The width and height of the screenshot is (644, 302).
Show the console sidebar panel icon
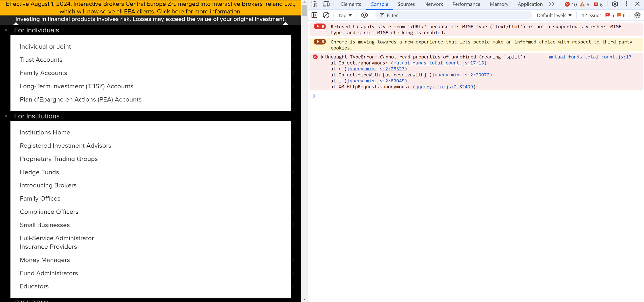click(x=314, y=15)
